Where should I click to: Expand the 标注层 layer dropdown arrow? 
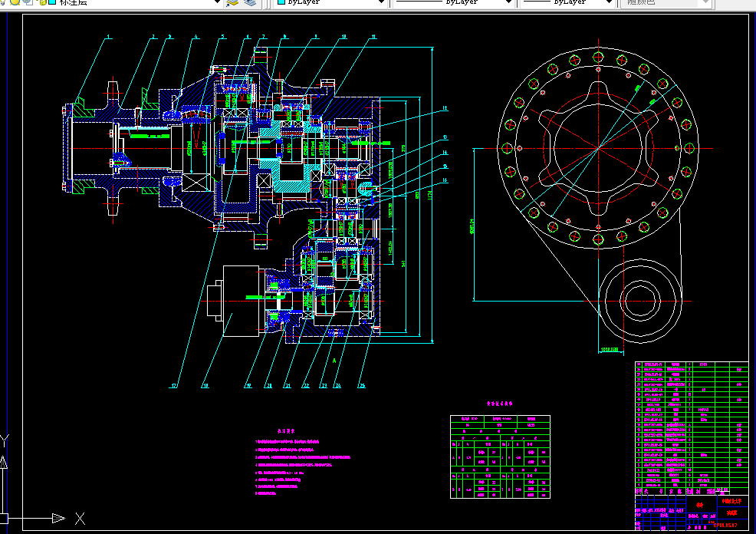click(x=217, y=2)
